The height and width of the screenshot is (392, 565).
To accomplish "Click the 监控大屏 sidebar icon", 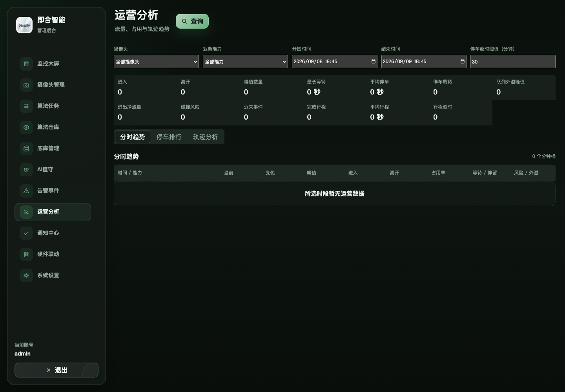I will coord(26,64).
